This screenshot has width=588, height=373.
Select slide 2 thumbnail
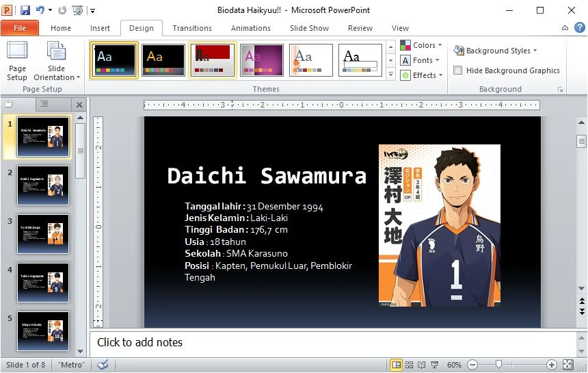pyautogui.click(x=43, y=185)
